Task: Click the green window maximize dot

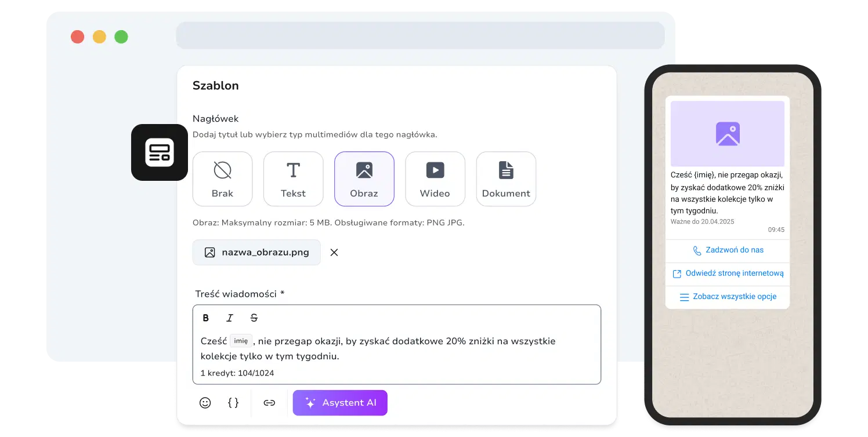Action: point(121,37)
